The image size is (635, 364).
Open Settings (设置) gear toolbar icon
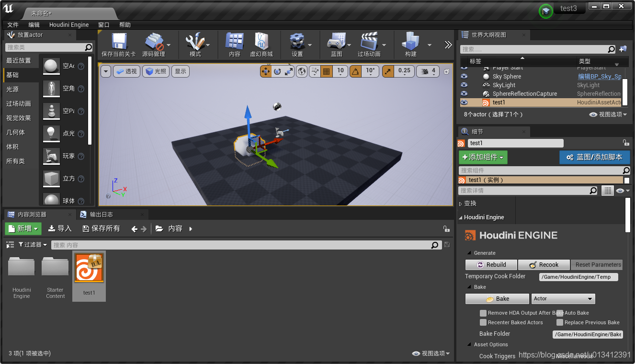(297, 42)
